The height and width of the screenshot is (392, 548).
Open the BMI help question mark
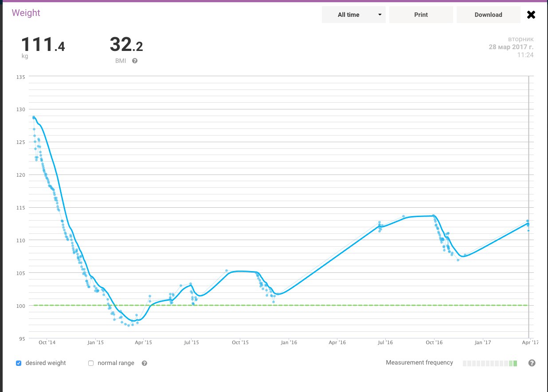click(135, 61)
